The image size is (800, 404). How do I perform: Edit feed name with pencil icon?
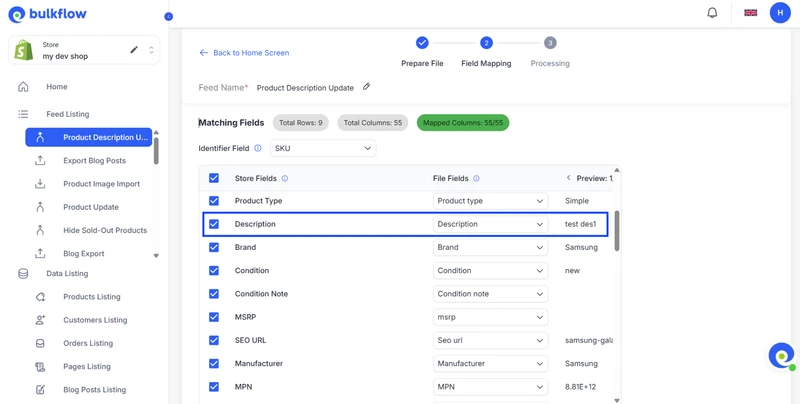(x=366, y=87)
